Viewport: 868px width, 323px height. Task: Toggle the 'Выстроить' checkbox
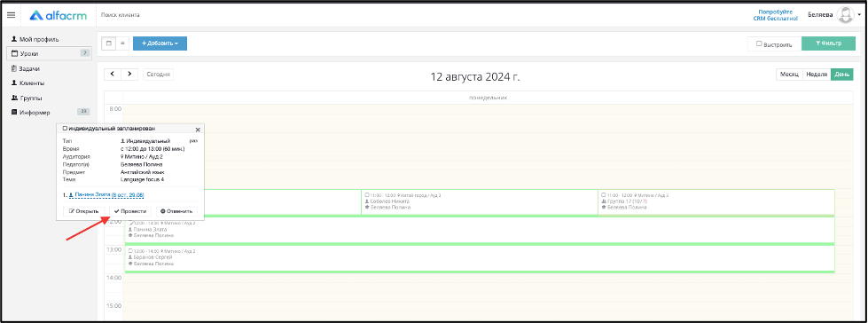[758, 43]
